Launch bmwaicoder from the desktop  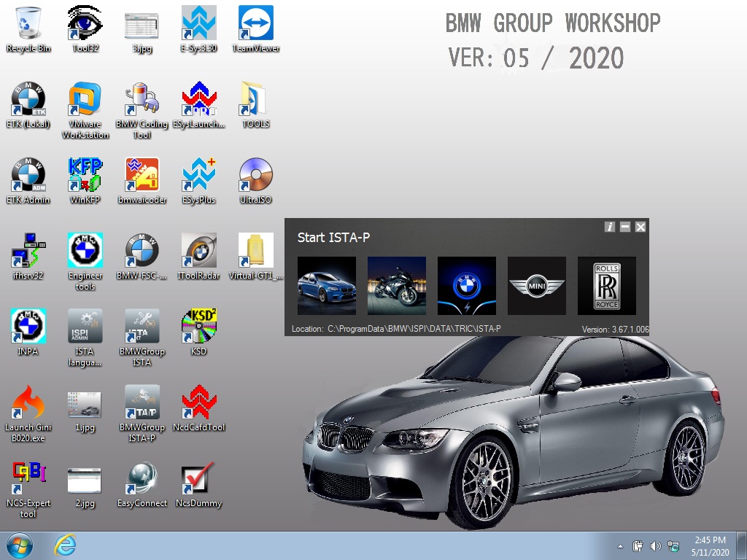point(142,181)
